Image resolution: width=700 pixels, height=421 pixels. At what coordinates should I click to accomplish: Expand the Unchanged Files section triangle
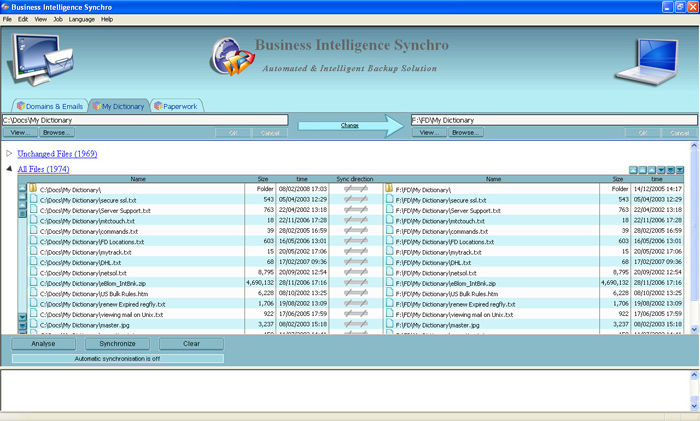(x=9, y=153)
